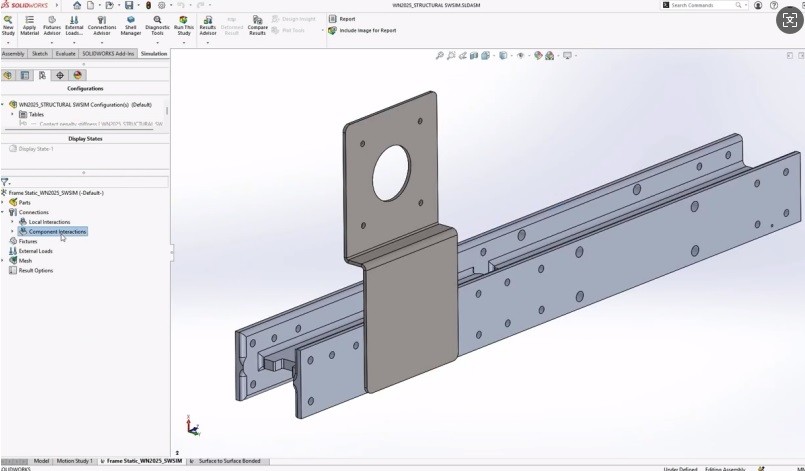The height and width of the screenshot is (471, 805).
Task: Click Edit Appearance icon
Action: click(538, 55)
